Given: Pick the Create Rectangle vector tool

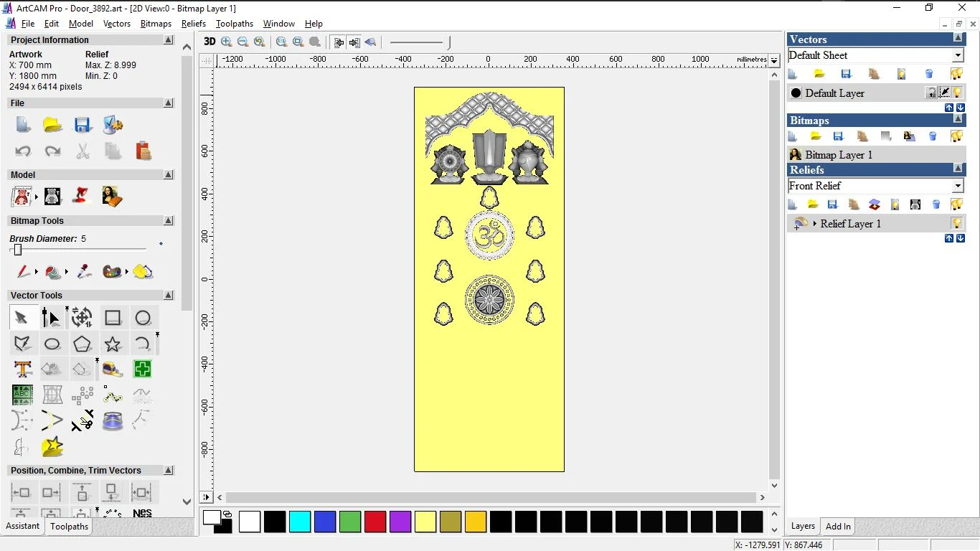Looking at the screenshot, I should point(113,318).
